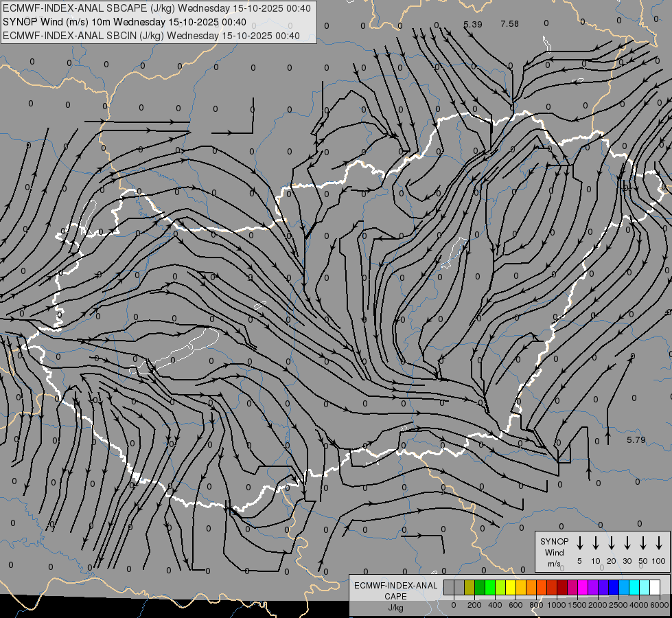
Task: Click the 30 m/s wind legend arrow
Action: click(627, 543)
